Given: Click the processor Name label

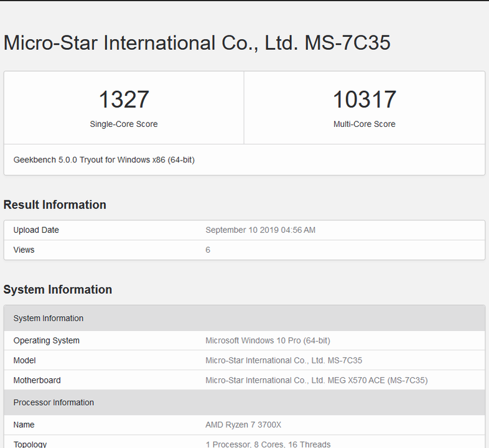Looking at the screenshot, I should click(x=24, y=425).
